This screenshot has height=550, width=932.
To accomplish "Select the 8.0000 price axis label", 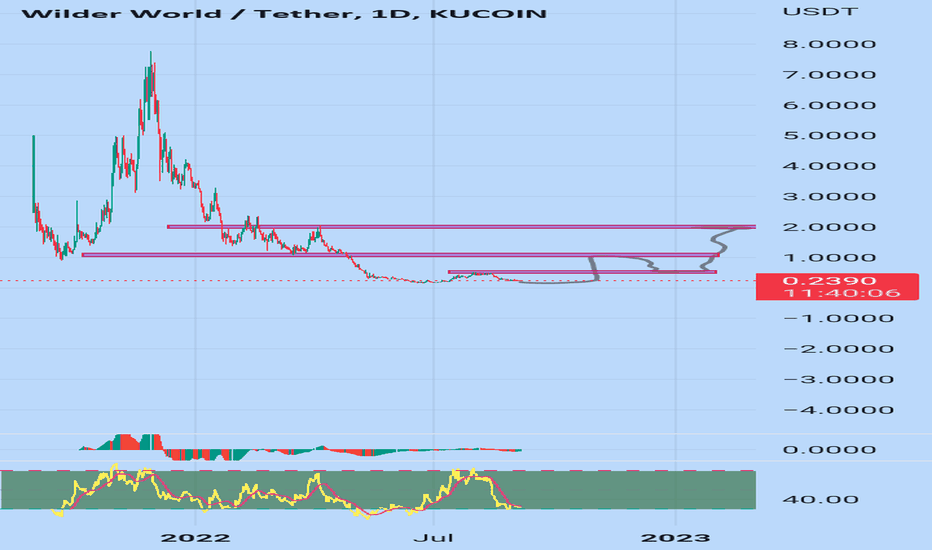I will coord(829,44).
